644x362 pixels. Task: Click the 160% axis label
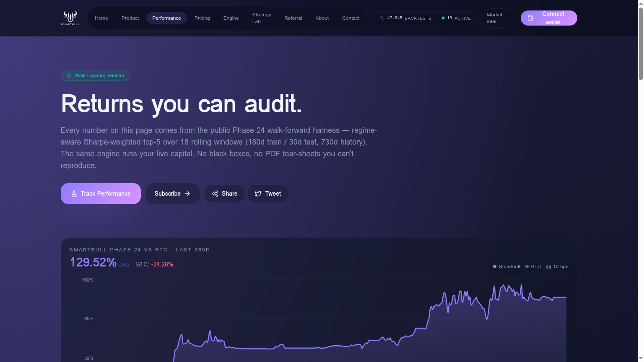[x=88, y=280]
